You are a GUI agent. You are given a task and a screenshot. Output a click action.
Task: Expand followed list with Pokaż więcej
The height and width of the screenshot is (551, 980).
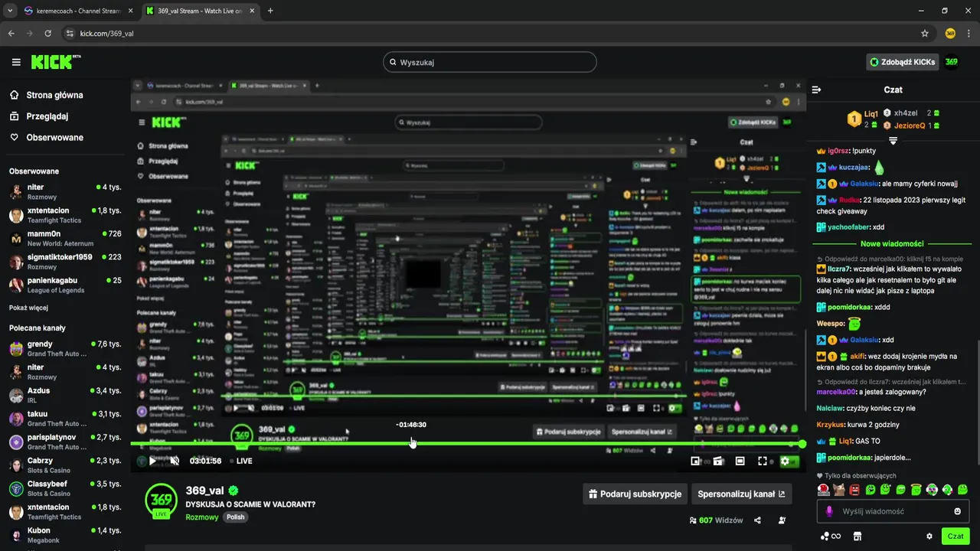(28, 308)
